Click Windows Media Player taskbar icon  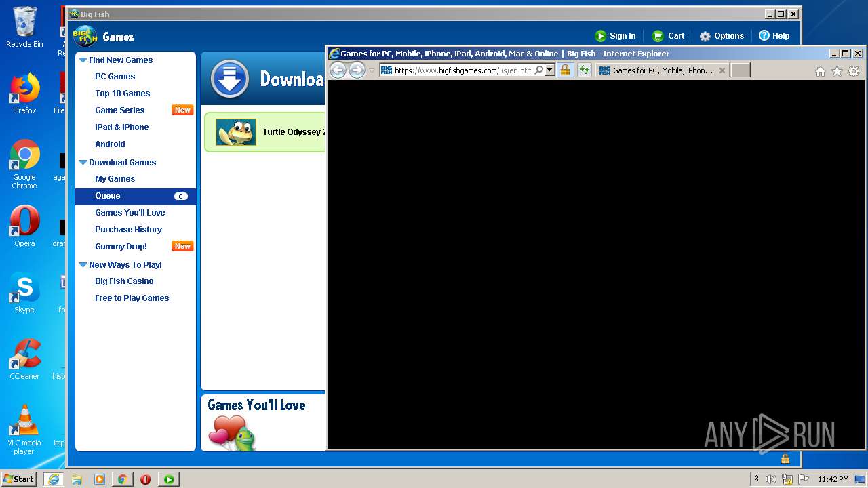pyautogui.click(x=100, y=479)
